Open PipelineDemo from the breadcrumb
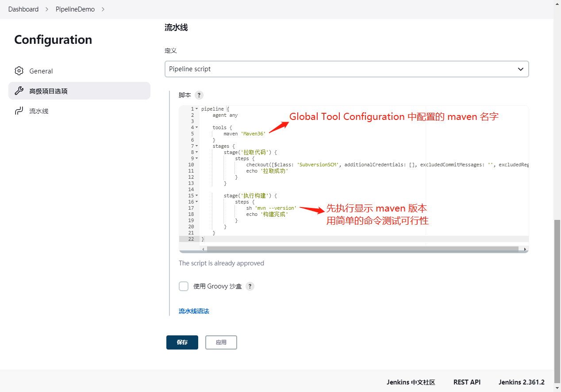The height and width of the screenshot is (392, 561). point(75,9)
